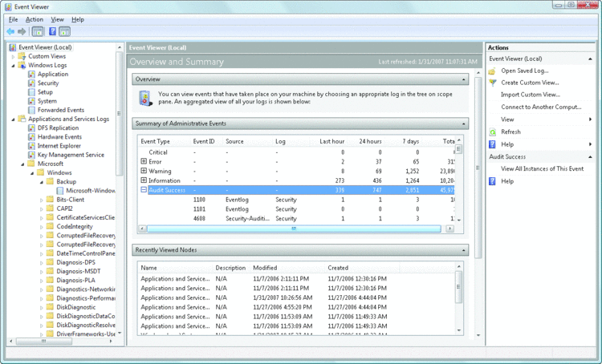Click the green Refresh icon in Actions
Image resolution: width=602 pixels, height=364 pixels.
(x=492, y=132)
